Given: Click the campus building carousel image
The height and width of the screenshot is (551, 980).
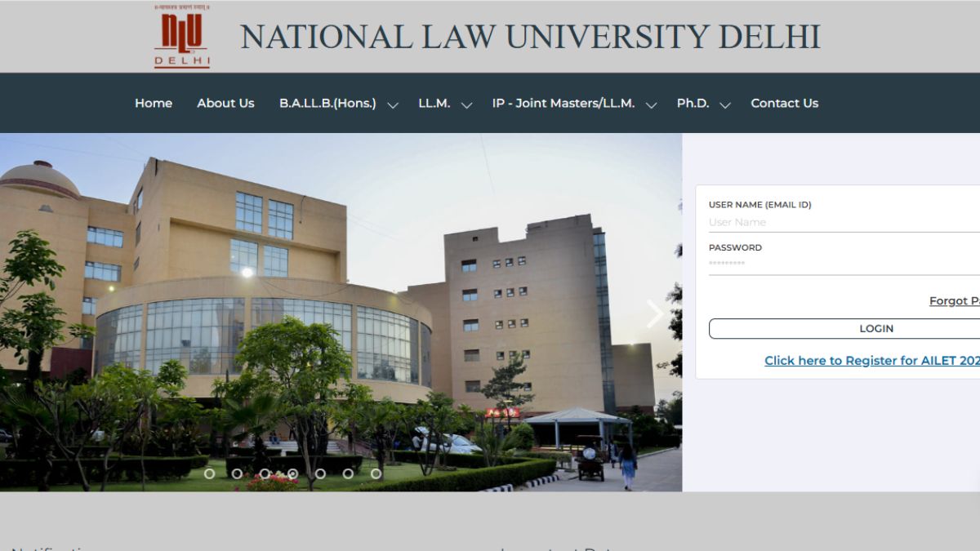Looking at the screenshot, I should 341,313.
